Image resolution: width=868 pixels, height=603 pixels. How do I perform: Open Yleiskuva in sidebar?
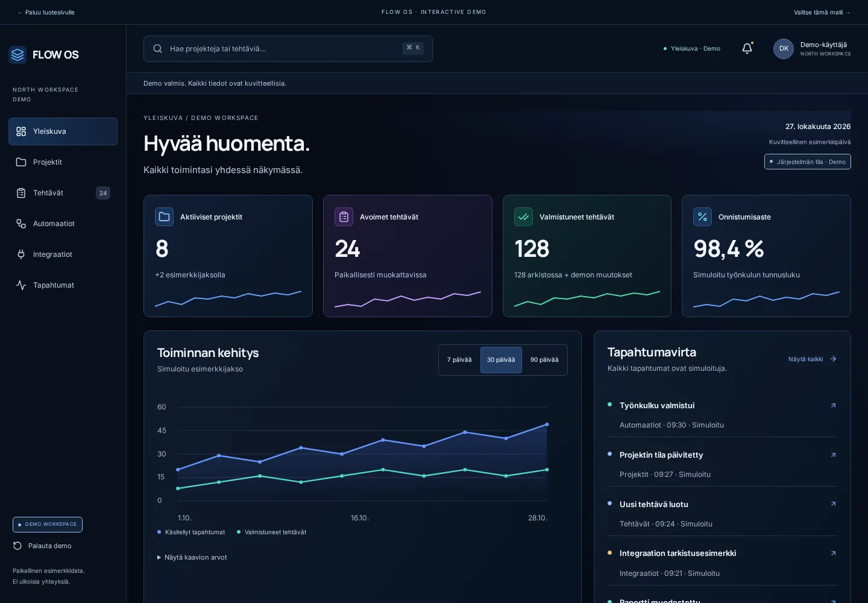click(63, 131)
